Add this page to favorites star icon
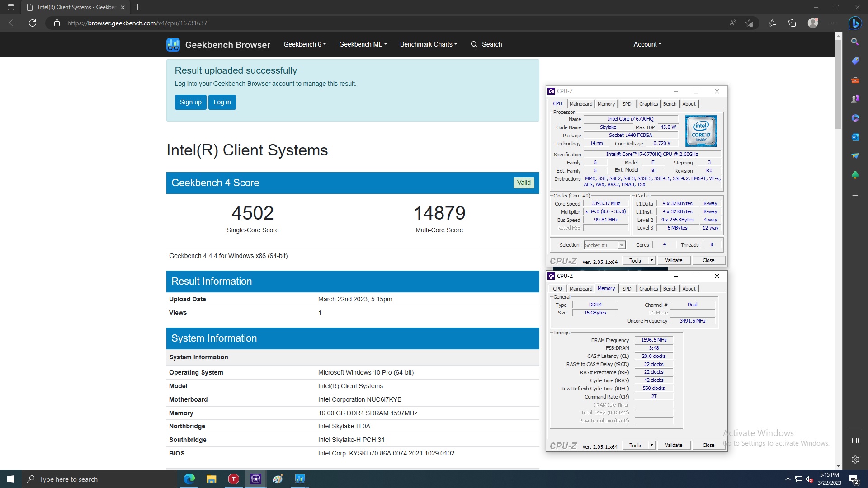868x488 pixels. [750, 23]
